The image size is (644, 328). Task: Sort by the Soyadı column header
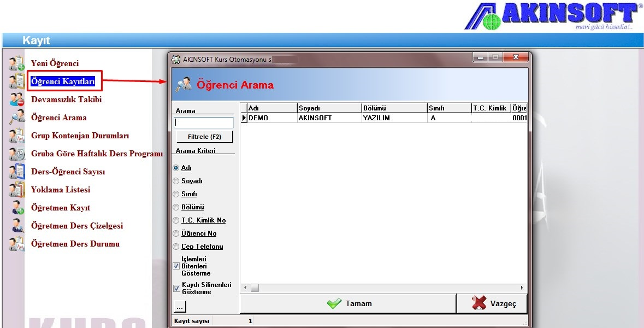(x=329, y=108)
